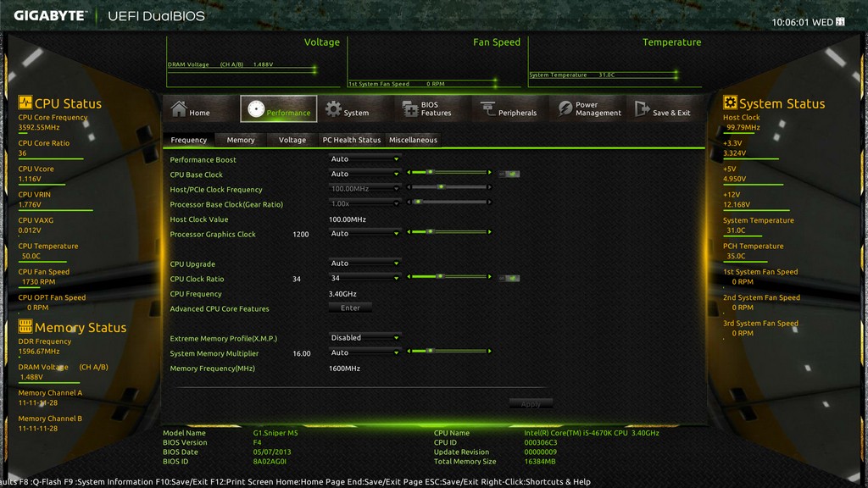Click the PCH Temperature 35.0C reading
Screen dimensions: 868x488
tap(736, 256)
